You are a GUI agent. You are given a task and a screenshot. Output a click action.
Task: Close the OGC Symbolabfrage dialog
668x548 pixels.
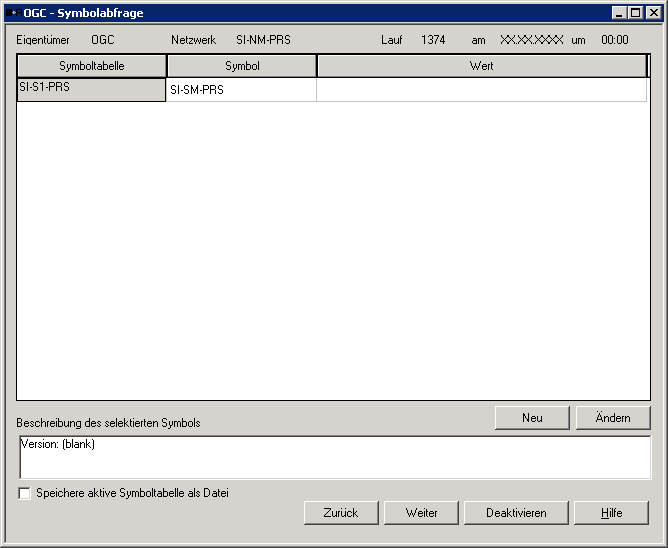652,13
